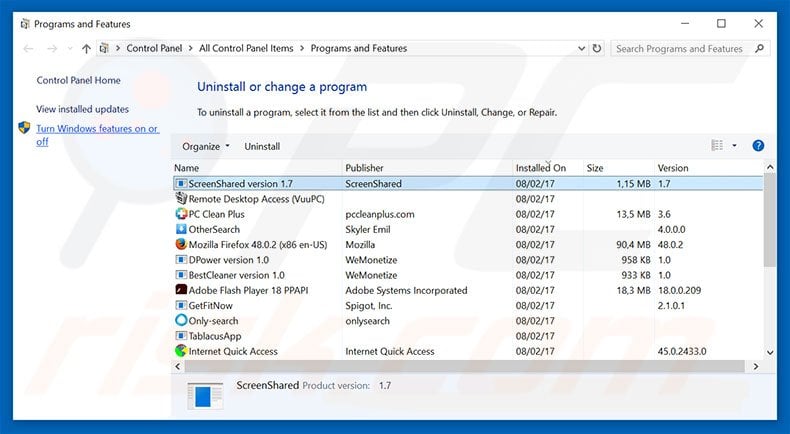The image size is (790, 434).
Task: Click the BestCleaner version 1.0 icon
Action: point(181,275)
